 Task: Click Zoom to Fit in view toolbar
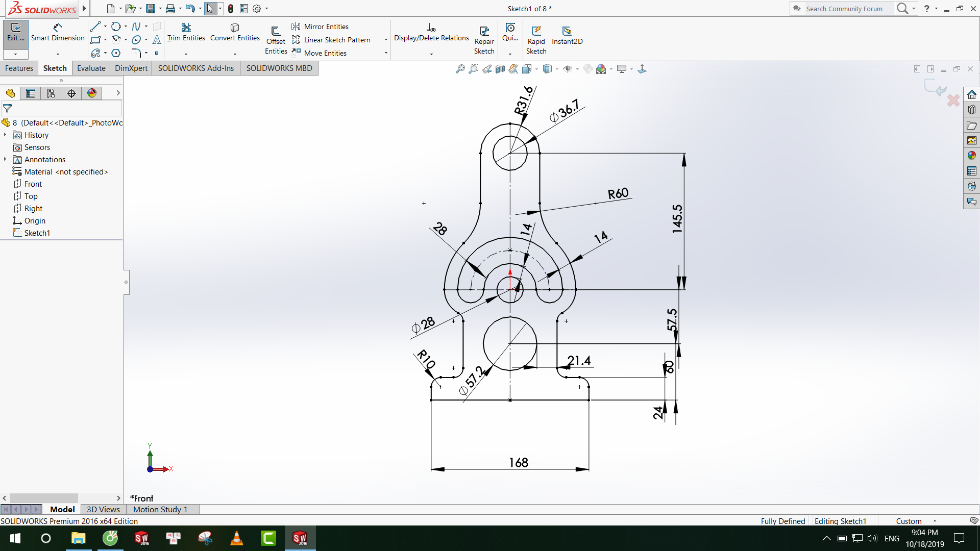point(460,69)
